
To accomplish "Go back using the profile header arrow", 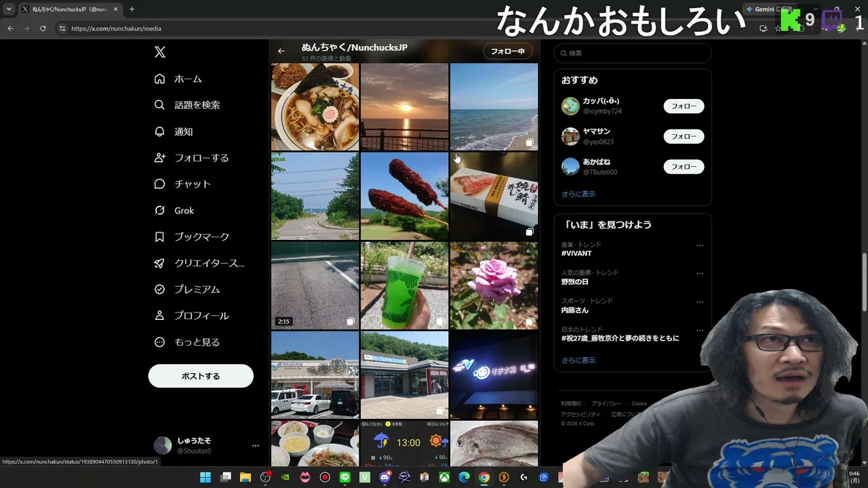I will 281,51.
